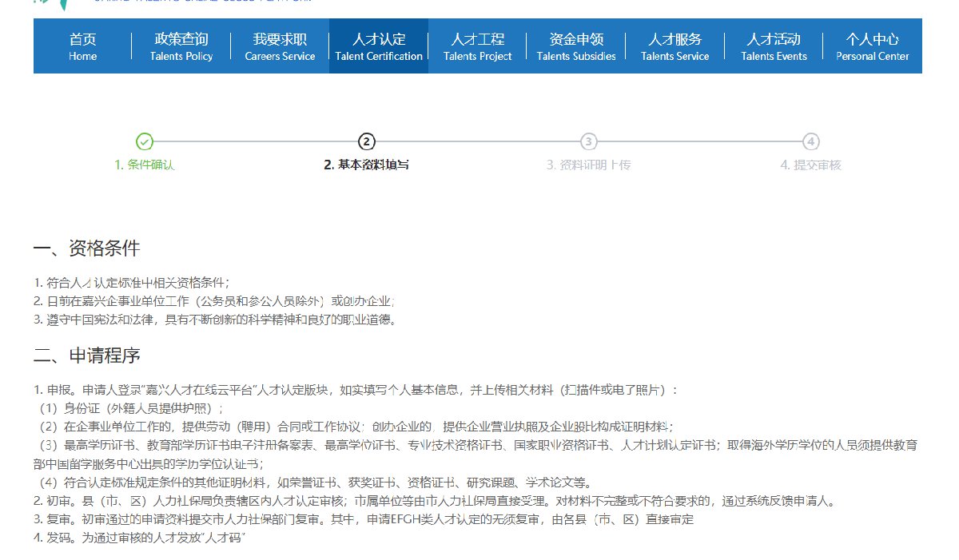Go to 人才活动 Talents Events

(774, 46)
